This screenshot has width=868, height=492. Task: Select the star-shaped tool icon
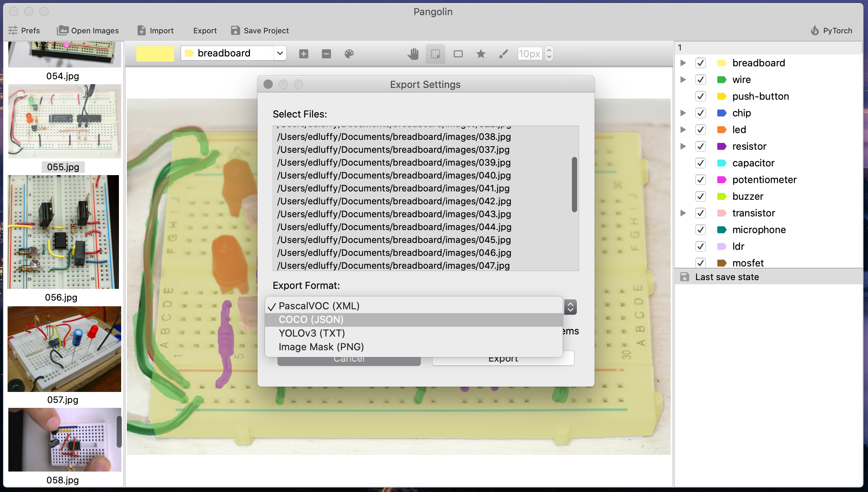coord(481,54)
